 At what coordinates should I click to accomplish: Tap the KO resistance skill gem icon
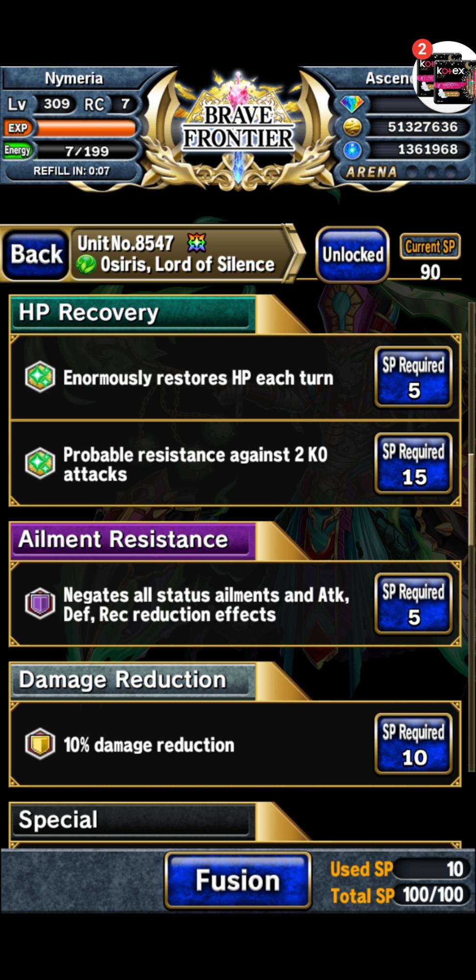tap(40, 463)
